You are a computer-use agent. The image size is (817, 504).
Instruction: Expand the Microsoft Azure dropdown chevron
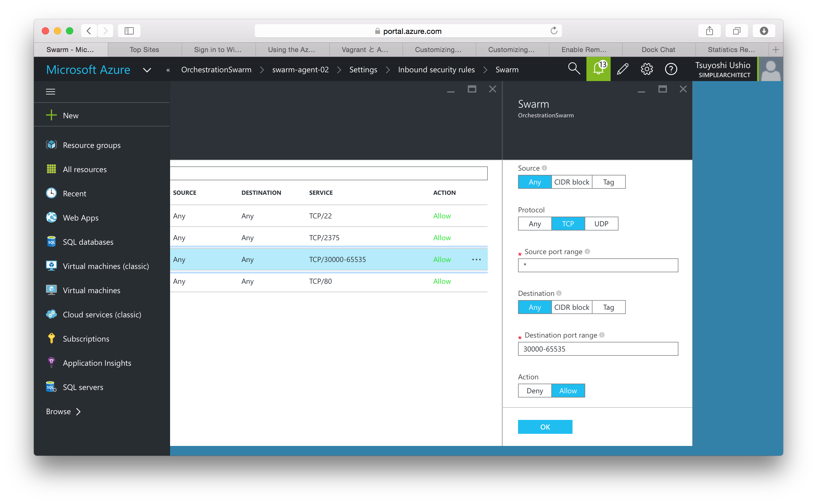pos(147,70)
